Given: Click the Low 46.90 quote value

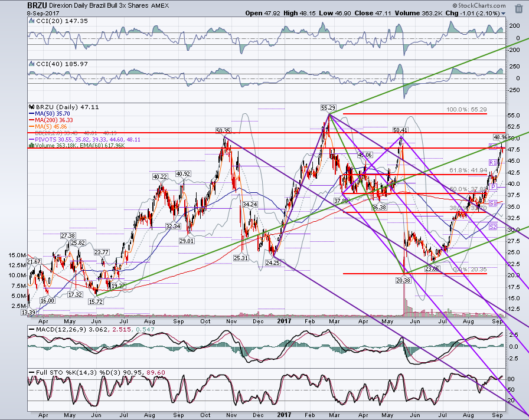Looking at the screenshot, I should (x=335, y=13).
